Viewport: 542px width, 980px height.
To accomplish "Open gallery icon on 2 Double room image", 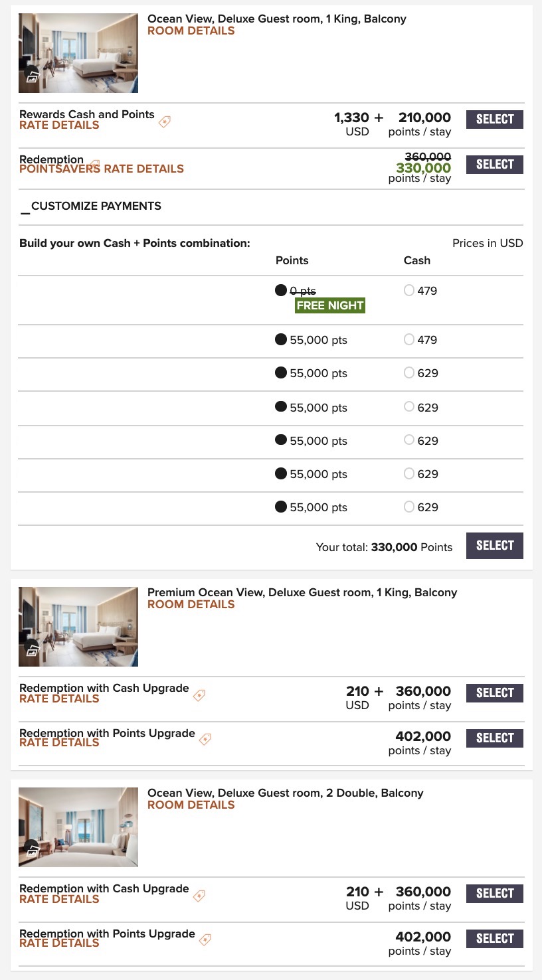I will point(33,851).
